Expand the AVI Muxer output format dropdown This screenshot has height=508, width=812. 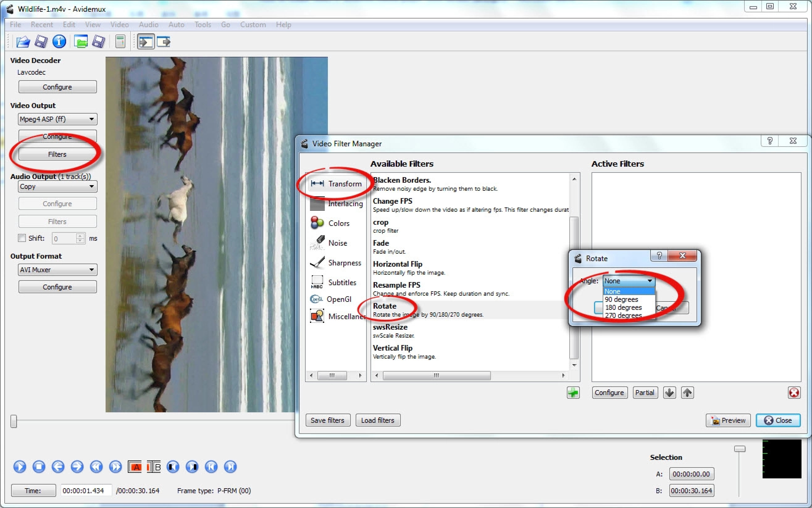pos(57,270)
